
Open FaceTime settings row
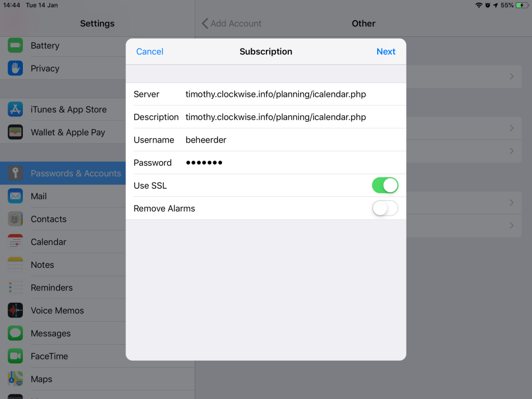click(x=63, y=356)
